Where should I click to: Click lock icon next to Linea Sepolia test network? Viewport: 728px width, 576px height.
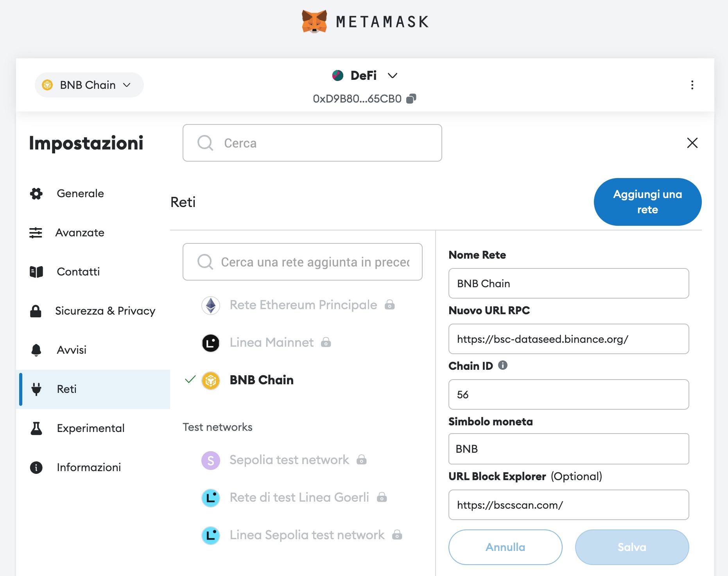click(397, 535)
